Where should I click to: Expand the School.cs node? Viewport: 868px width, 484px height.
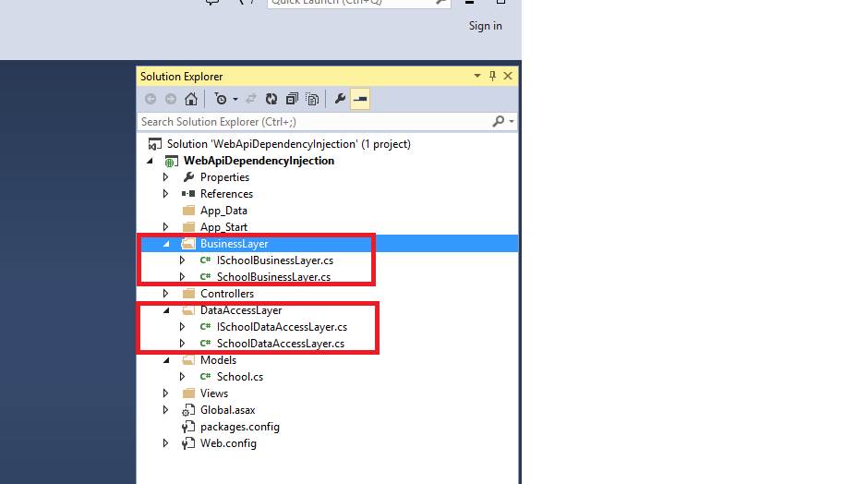(x=182, y=377)
